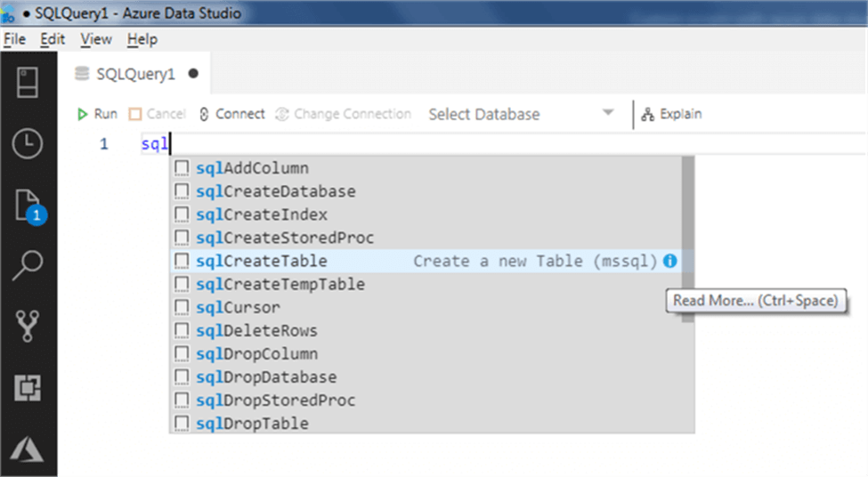Pick the sqlDropDatabase snippet suggestion

pyautogui.click(x=266, y=376)
